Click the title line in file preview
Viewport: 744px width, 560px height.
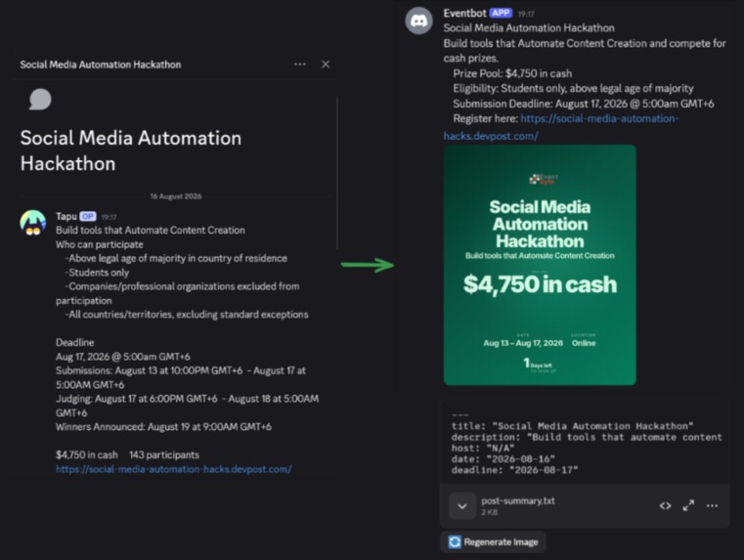[572, 426]
